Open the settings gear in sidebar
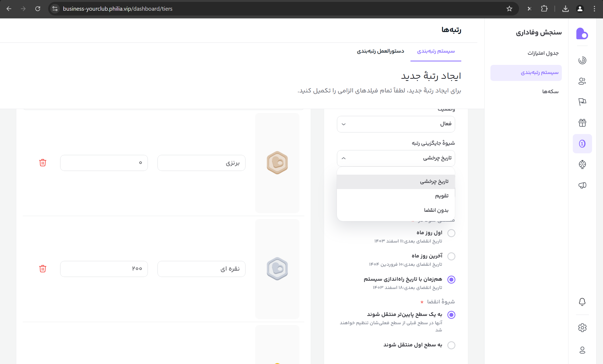Screen dimensions: 603x364 pyautogui.click(x=582, y=328)
